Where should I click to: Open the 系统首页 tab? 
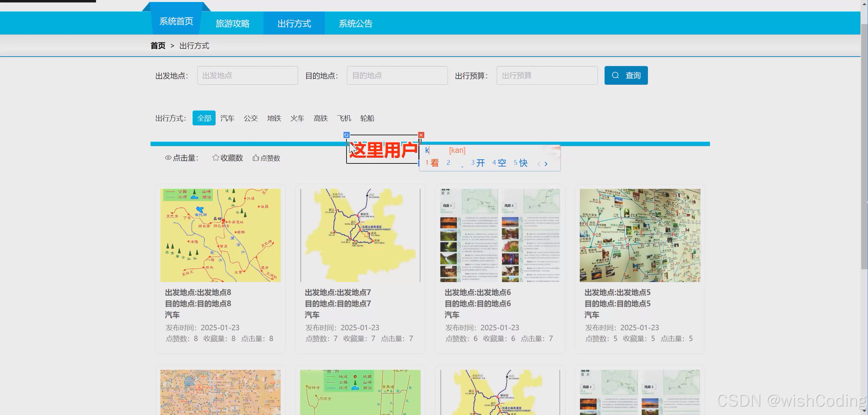pyautogui.click(x=176, y=21)
